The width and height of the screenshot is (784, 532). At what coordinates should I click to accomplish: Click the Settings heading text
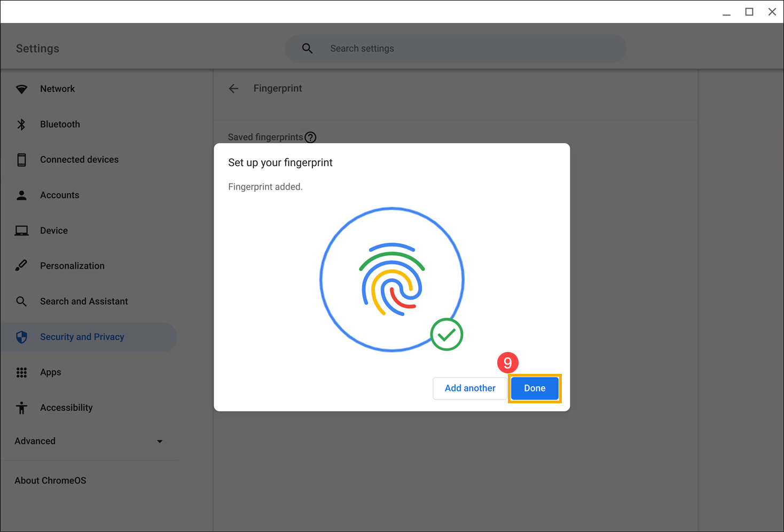(37, 49)
